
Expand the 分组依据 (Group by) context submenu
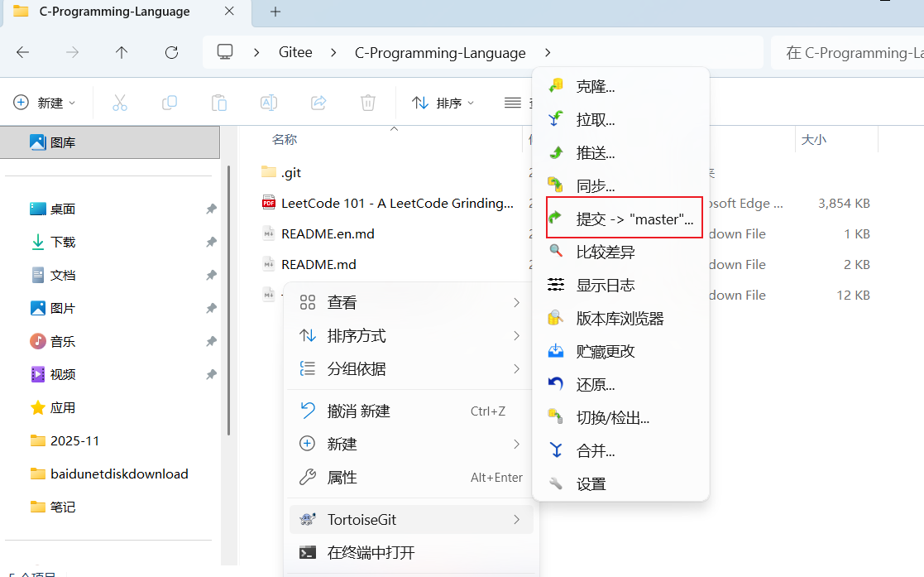[516, 368]
